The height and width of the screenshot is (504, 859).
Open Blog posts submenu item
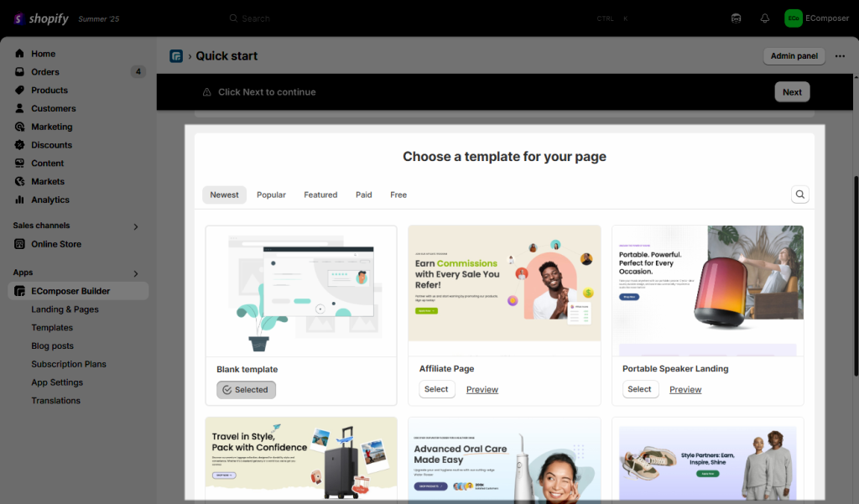click(52, 346)
